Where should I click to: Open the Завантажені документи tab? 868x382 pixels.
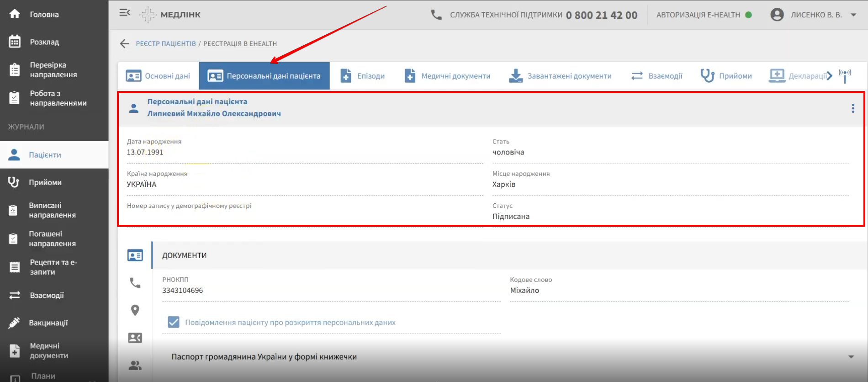[x=561, y=76]
